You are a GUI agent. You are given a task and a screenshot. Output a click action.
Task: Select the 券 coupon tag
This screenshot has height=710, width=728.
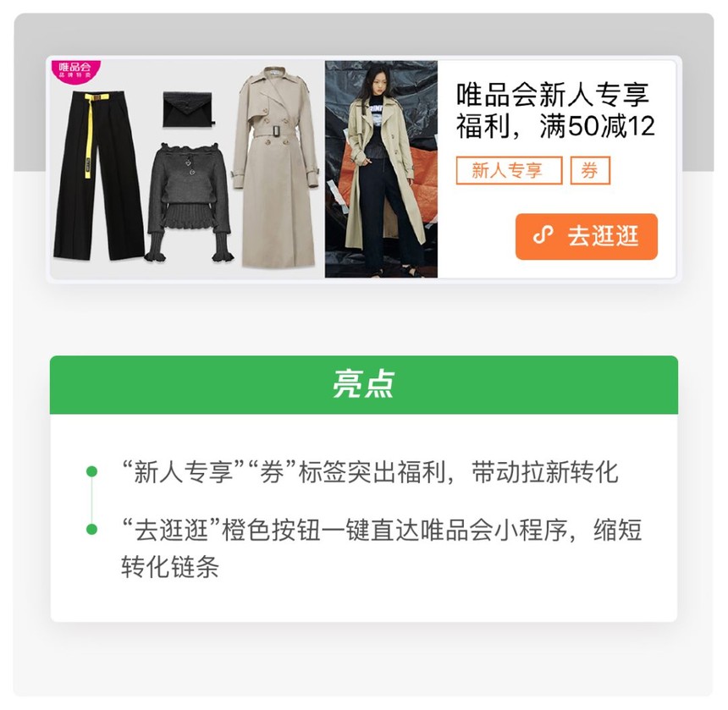point(590,171)
